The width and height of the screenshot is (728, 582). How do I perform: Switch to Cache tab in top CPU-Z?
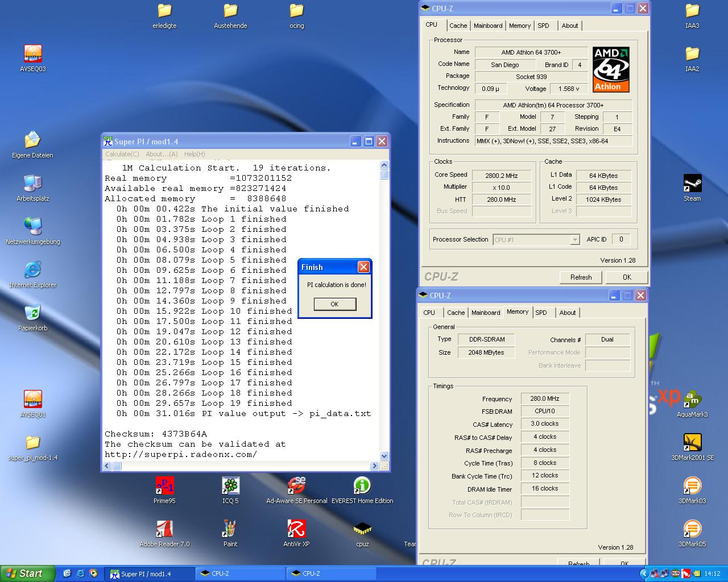458,26
